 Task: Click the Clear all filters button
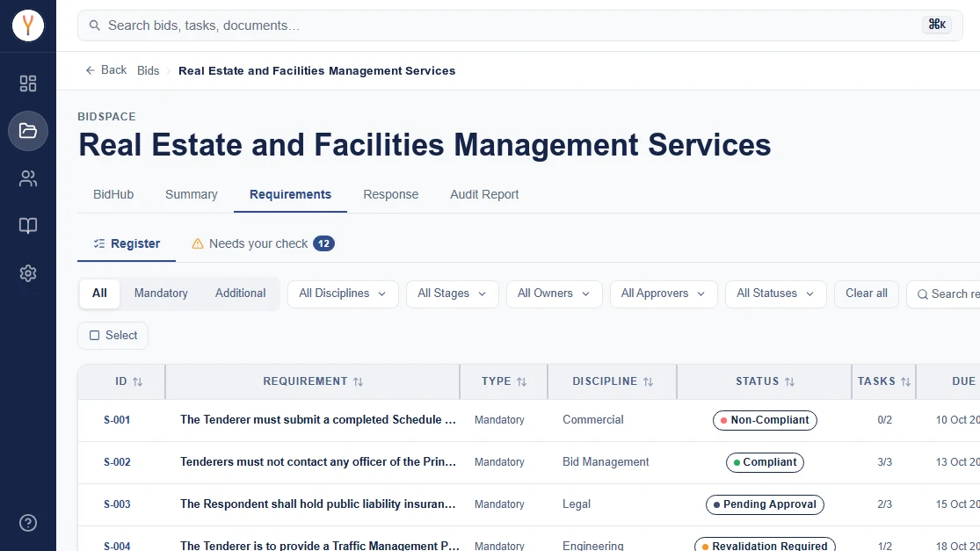coord(867,294)
